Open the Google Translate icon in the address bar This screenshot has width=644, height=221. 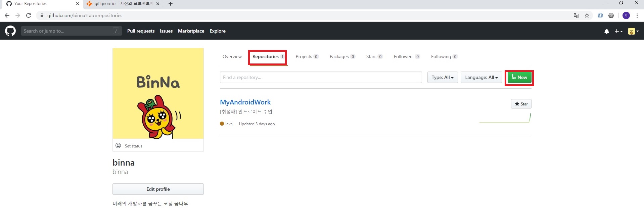pyautogui.click(x=576, y=15)
